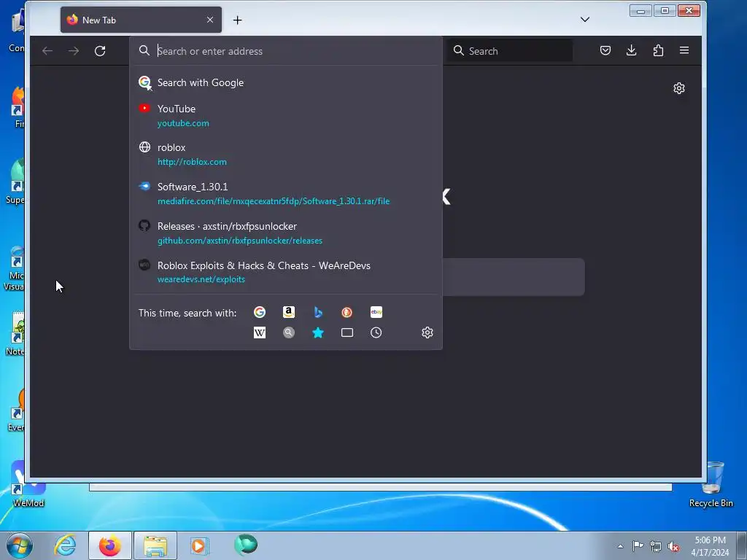Choose the Search with Google suggestion
This screenshot has height=560, width=747.
[286, 82]
